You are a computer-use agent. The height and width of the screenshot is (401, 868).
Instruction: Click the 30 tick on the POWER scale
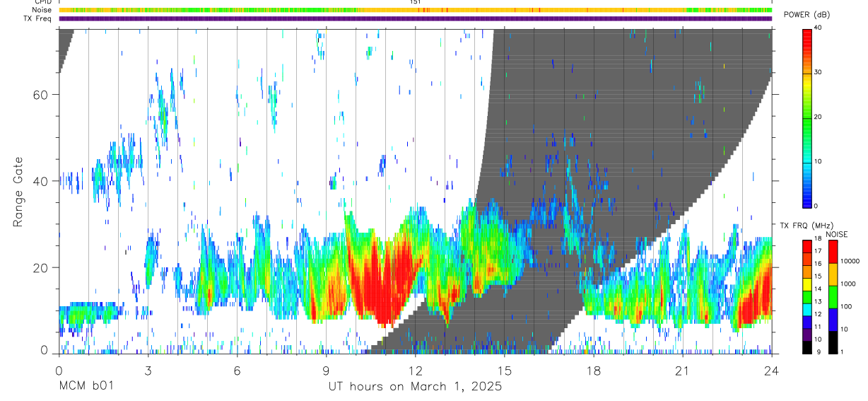[819, 73]
